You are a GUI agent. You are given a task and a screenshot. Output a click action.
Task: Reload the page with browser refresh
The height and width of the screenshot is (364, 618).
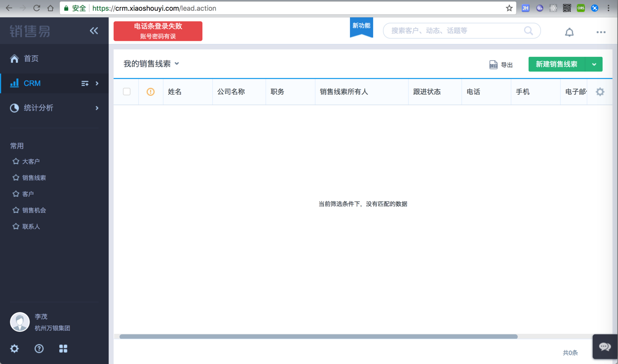(x=37, y=8)
